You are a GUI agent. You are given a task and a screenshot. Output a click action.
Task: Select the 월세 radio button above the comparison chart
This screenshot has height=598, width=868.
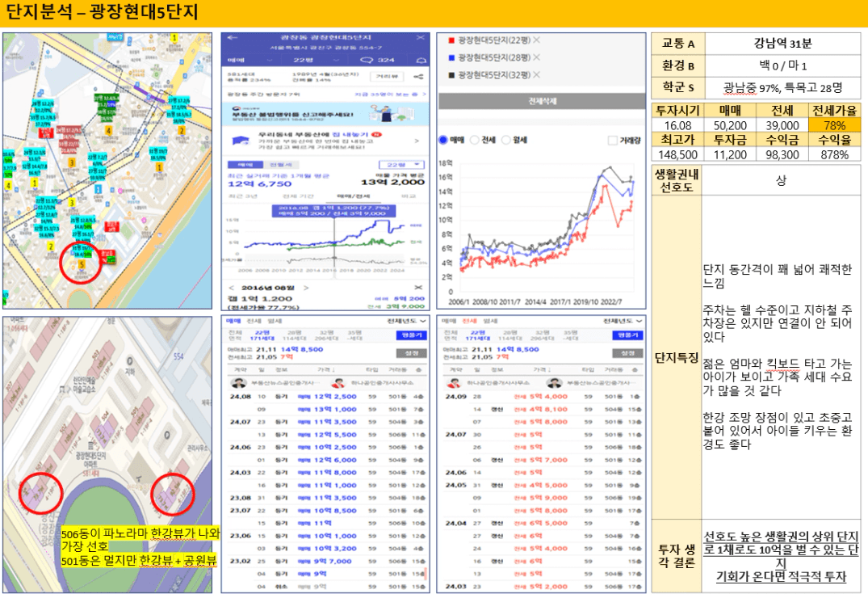pyautogui.click(x=505, y=140)
